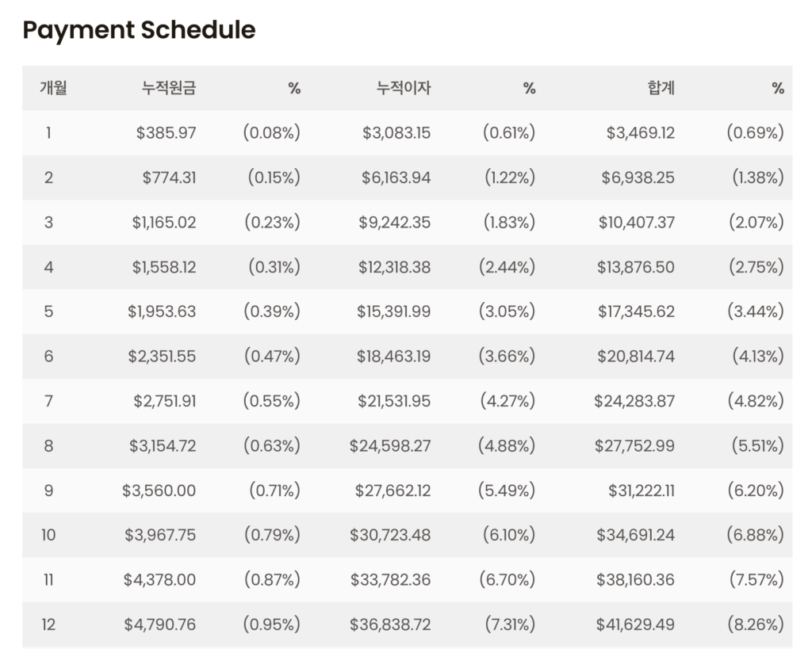Viewport: 812px width, 649px height.
Task: Click total $10,407.37 in month 3
Action: [x=637, y=223]
